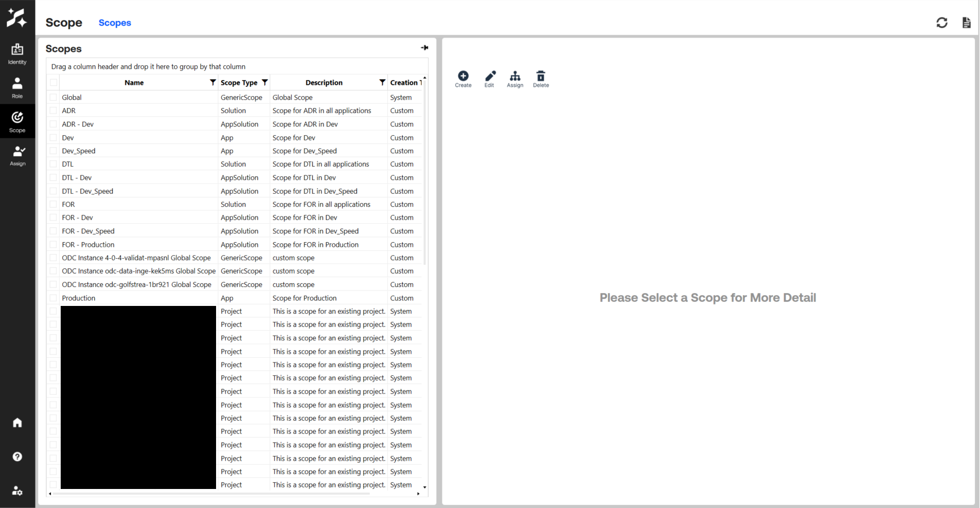This screenshot has height=508, width=980.
Task: Open the help question mark icon
Action: pyautogui.click(x=17, y=457)
